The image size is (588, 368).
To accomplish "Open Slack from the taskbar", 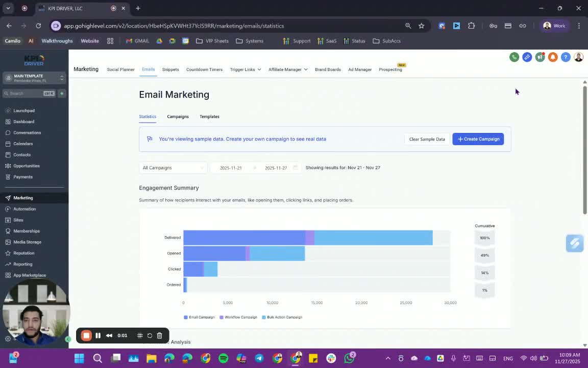I will click(331, 358).
